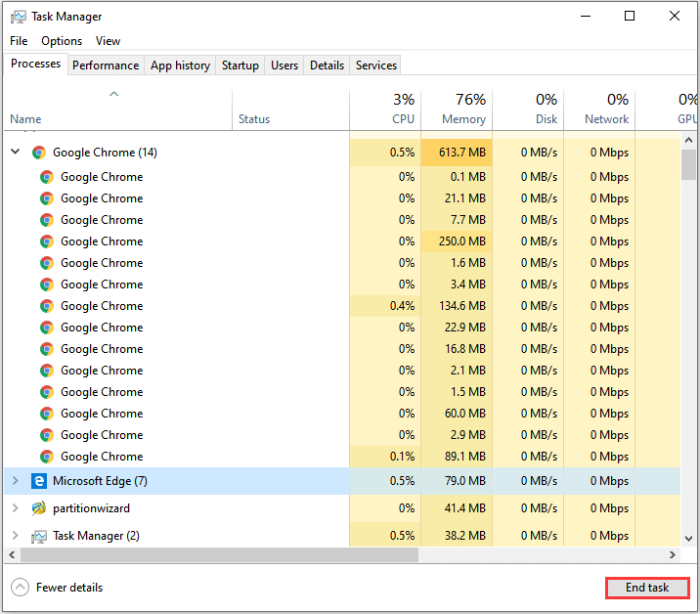This screenshot has width=700, height=614.
Task: Click the 79.0 MB memory cell
Action: point(457,481)
